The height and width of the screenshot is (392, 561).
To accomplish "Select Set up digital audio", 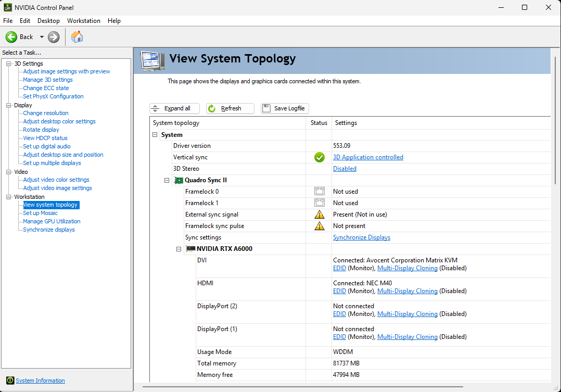I will tap(46, 146).
